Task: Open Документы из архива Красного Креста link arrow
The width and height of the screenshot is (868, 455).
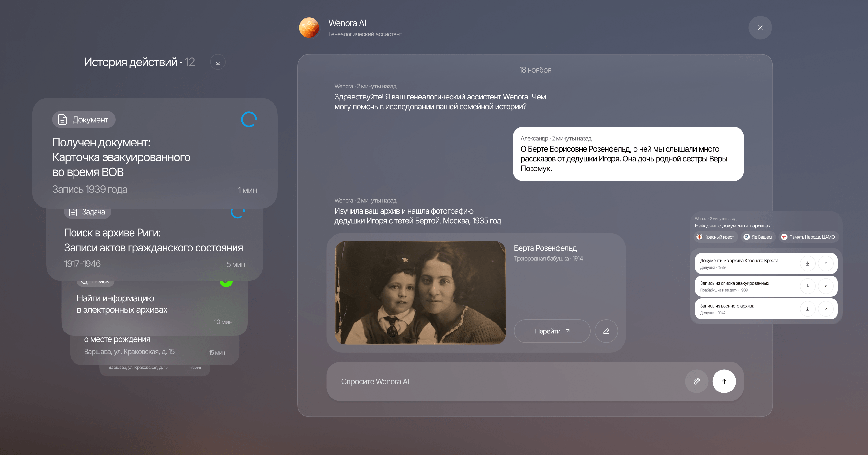Action: tap(826, 263)
